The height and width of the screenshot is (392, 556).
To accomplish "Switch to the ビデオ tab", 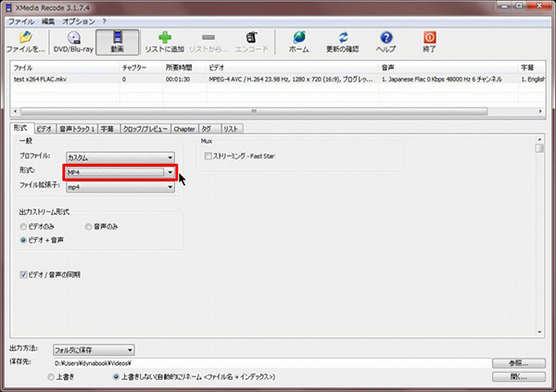I will pos(44,129).
